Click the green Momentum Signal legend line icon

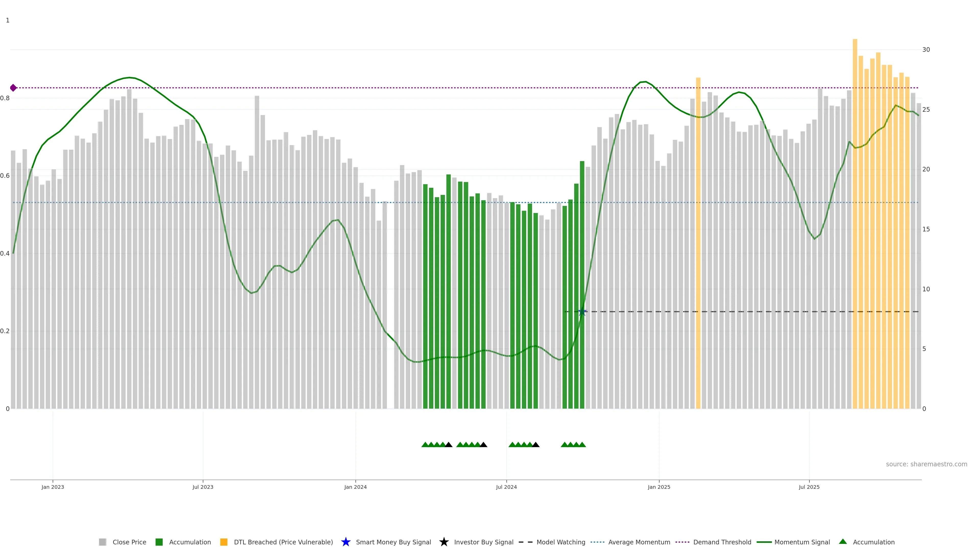pyautogui.click(x=764, y=542)
